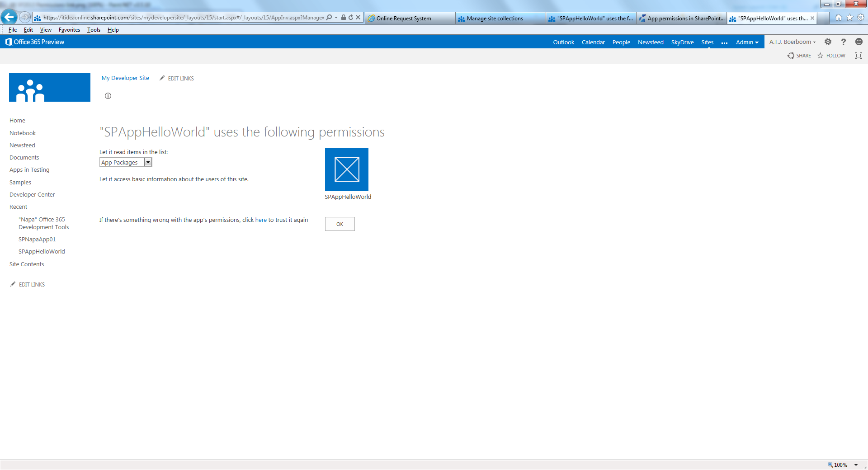
Task: Open SkyDrive in the suite bar
Action: pos(682,42)
